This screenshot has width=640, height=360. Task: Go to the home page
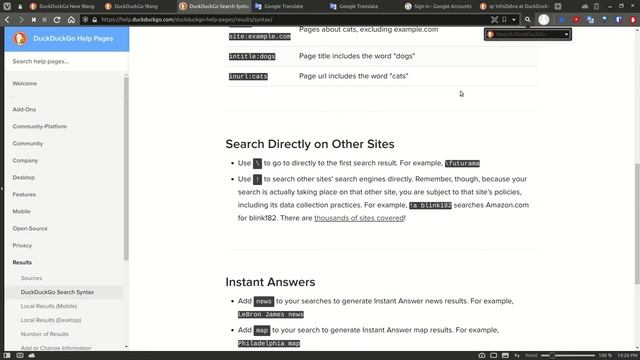71,20
